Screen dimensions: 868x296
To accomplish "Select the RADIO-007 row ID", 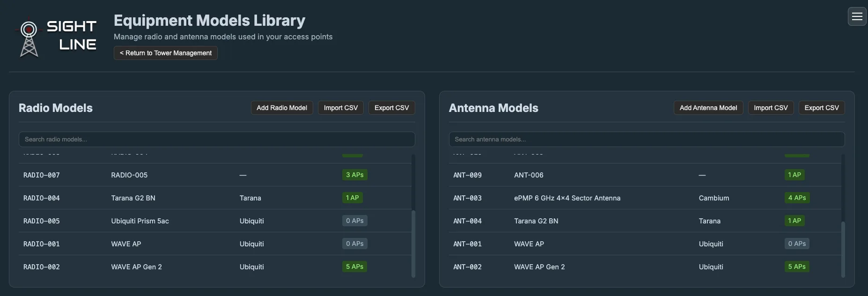I will pos(42,175).
